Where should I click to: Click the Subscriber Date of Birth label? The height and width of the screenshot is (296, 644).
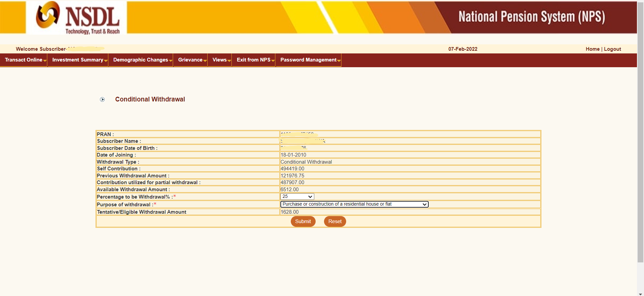point(127,148)
